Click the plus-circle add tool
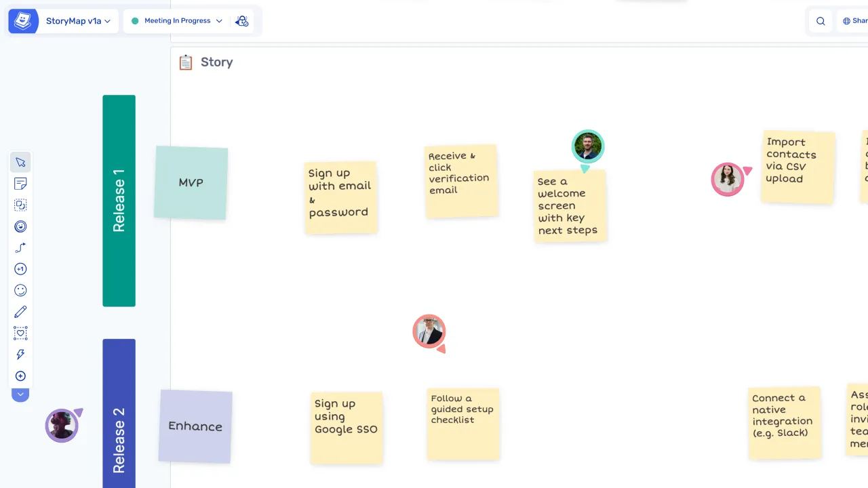 (20, 376)
